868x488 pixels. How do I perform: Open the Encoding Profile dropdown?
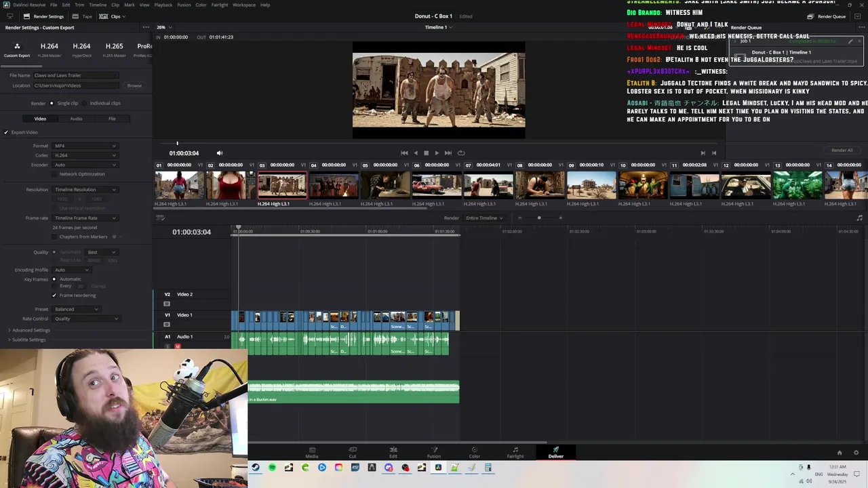pyautogui.click(x=71, y=270)
